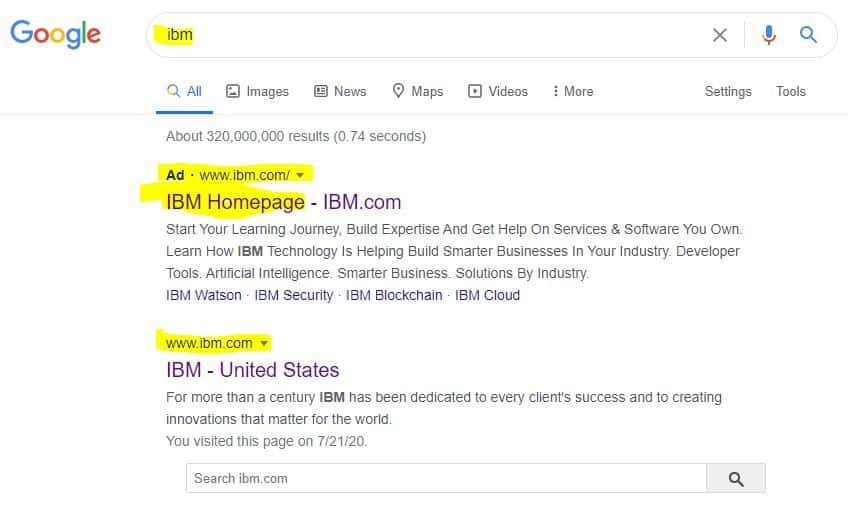The image size is (848, 508).
Task: Open the IBM Security sitelink
Action: (x=294, y=295)
